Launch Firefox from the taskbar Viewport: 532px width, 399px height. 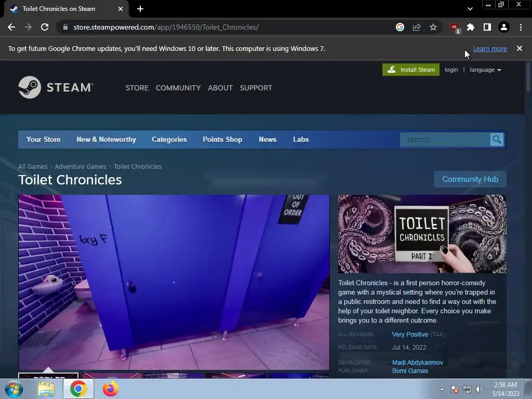(x=111, y=389)
